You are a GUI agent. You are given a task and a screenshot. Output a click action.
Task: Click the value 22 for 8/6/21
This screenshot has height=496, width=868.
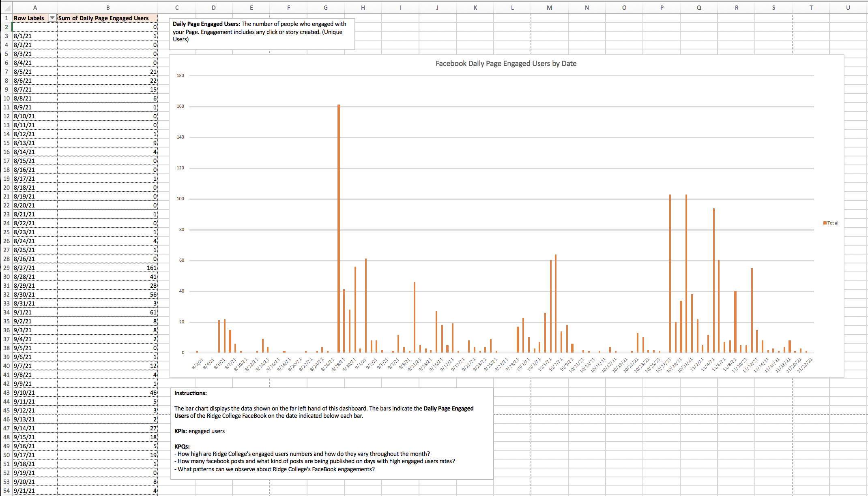(x=107, y=81)
